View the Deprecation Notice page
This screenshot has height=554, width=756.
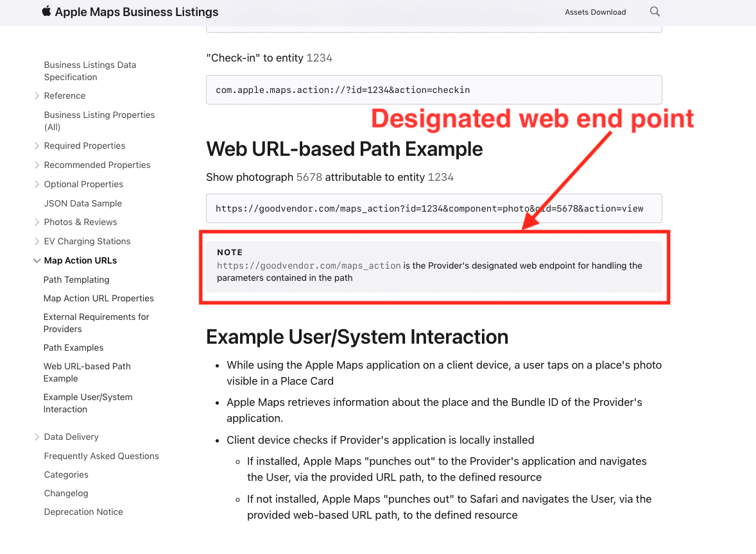pos(83,512)
